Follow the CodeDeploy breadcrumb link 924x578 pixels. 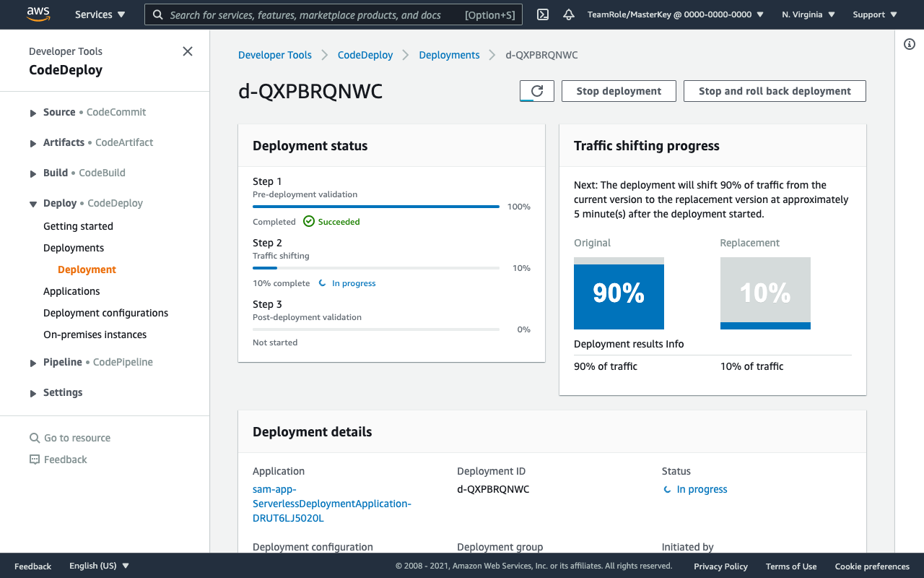(x=365, y=55)
